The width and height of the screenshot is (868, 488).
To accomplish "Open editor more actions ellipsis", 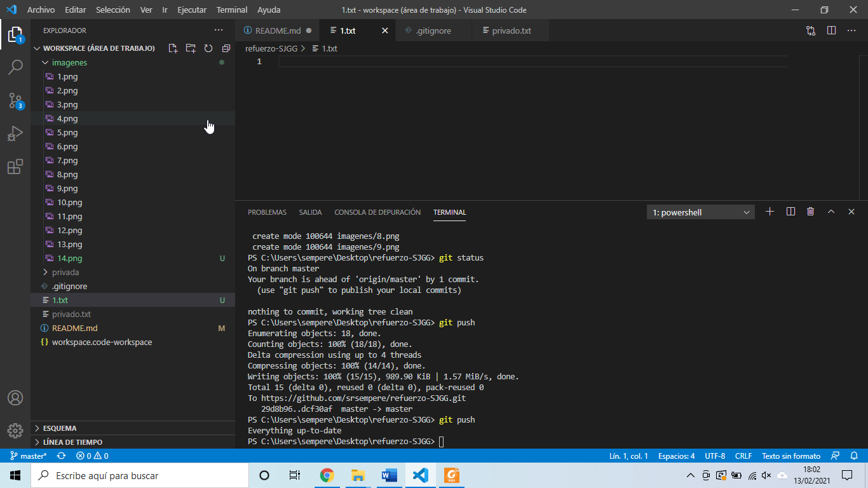I will point(851,30).
